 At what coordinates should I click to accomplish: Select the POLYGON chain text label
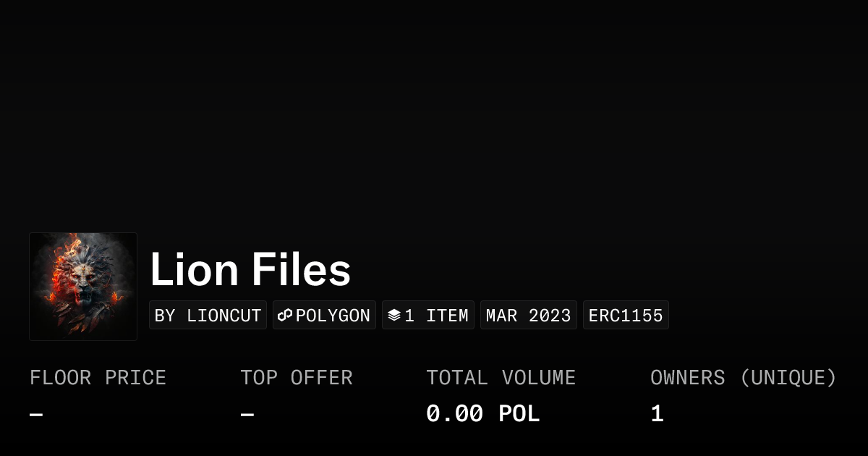tap(333, 316)
